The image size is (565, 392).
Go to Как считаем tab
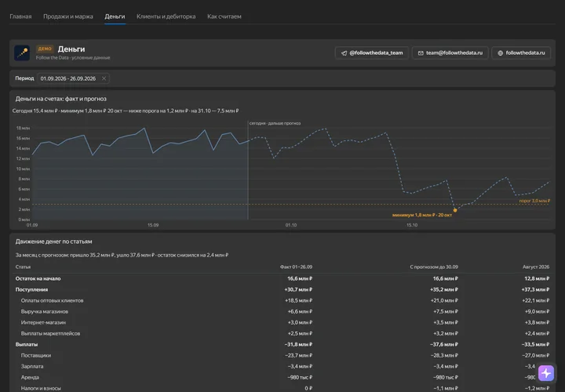[224, 16]
